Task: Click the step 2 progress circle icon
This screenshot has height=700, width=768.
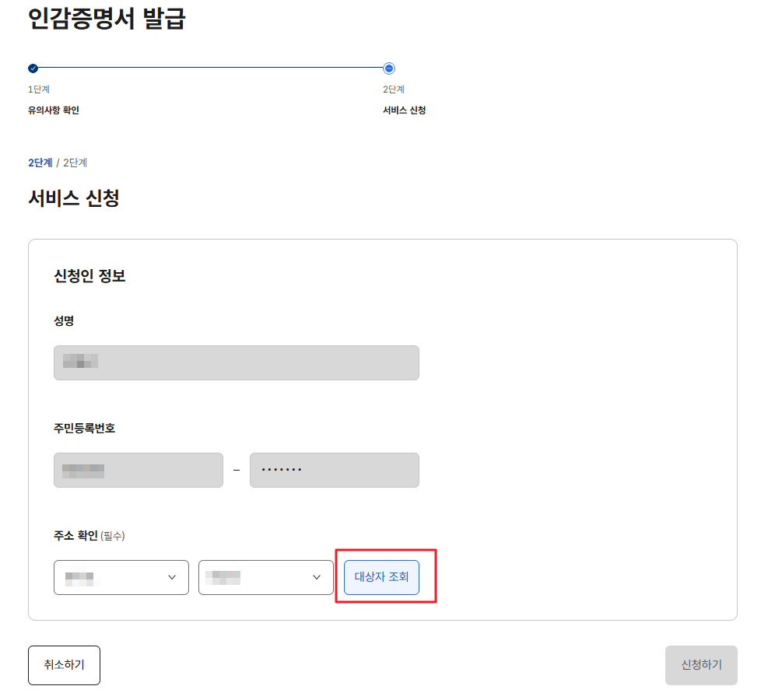Action: click(x=389, y=68)
